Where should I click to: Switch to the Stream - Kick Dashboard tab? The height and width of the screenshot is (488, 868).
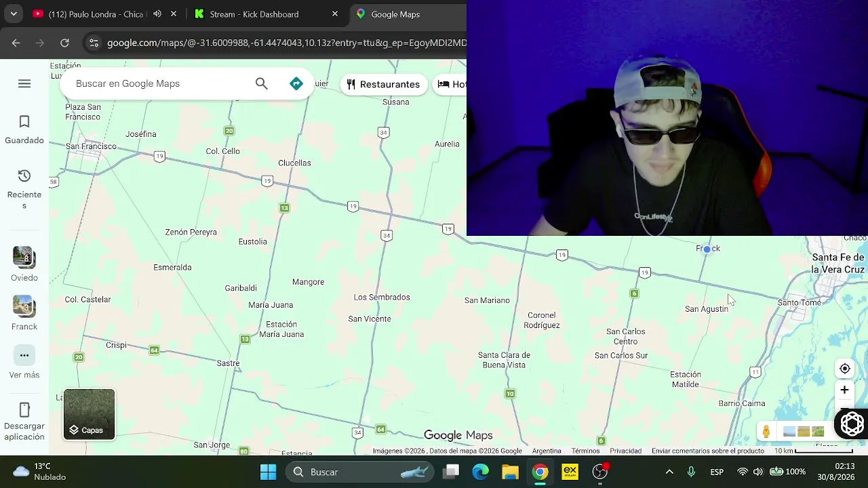[254, 14]
